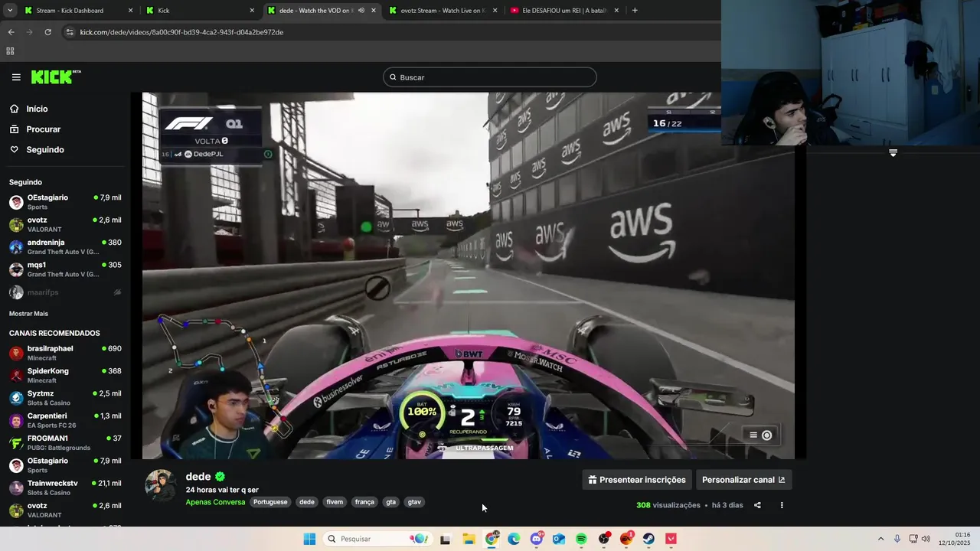The image size is (980, 551).
Task: Open Microsoft Edge from the taskbar
Action: coord(514,539)
